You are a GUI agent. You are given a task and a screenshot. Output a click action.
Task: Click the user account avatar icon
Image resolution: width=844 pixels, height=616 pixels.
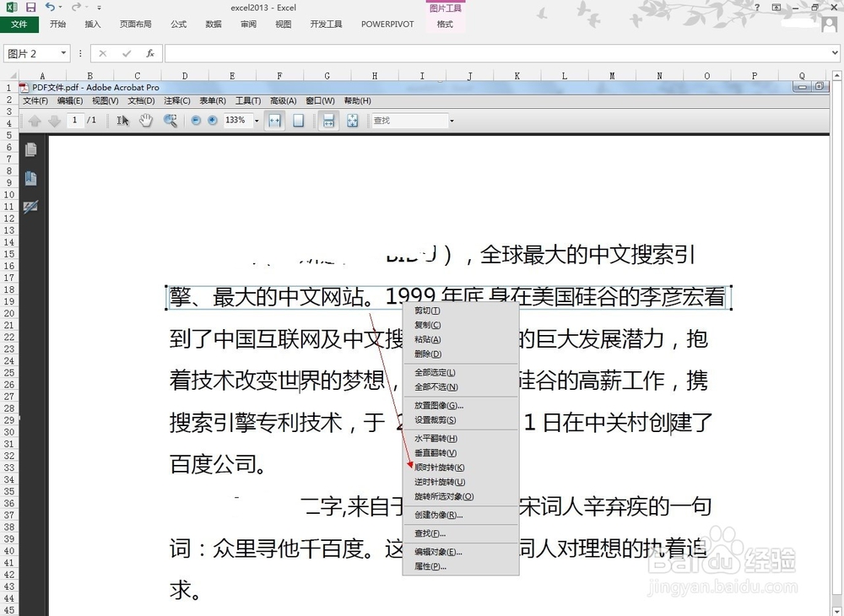click(x=829, y=24)
